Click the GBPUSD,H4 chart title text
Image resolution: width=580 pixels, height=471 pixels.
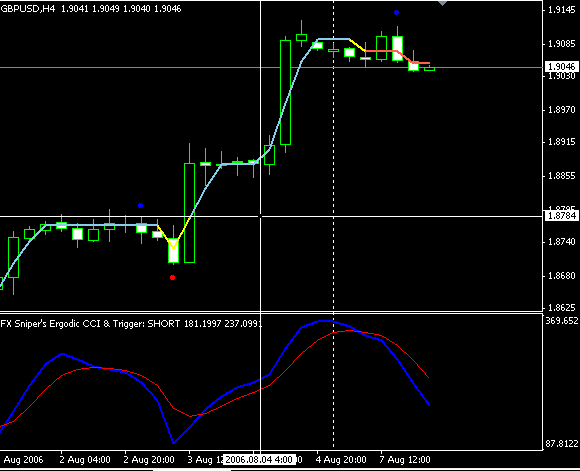(x=28, y=9)
